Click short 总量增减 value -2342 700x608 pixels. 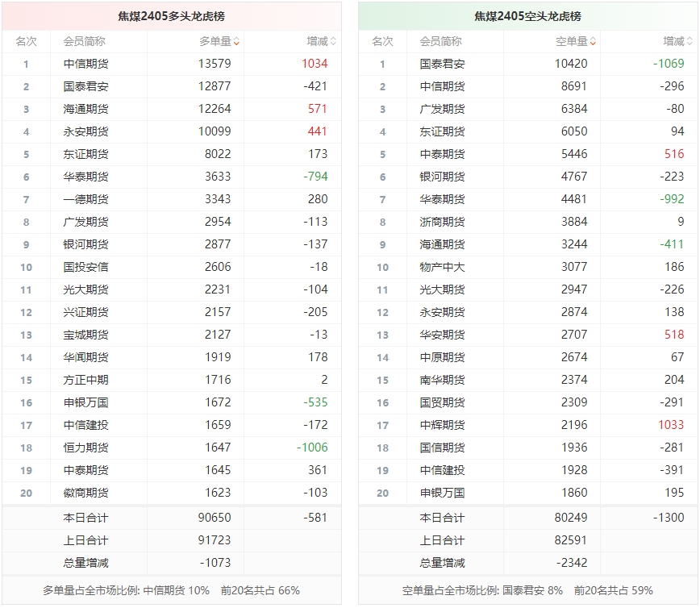pyautogui.click(x=572, y=563)
